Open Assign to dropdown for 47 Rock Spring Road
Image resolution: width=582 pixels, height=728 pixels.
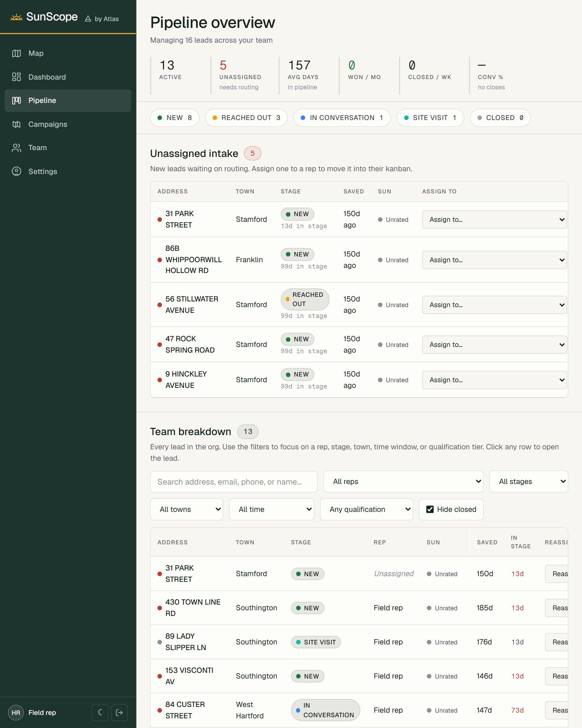[x=495, y=345]
